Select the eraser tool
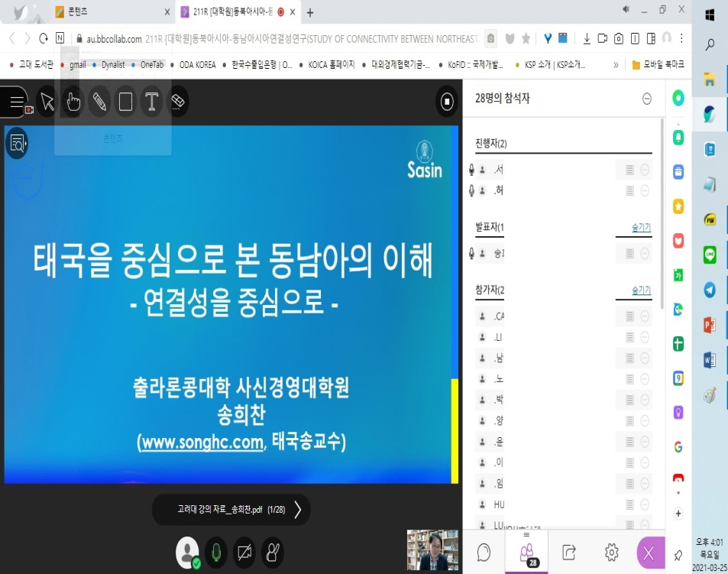This screenshot has width=728, height=574. pyautogui.click(x=177, y=102)
